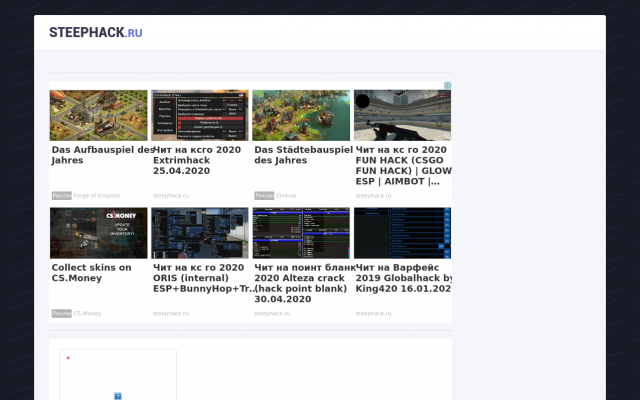Viewport: 640px width, 400px height.
Task: Open the Elvenar island city thumbnail
Action: tap(301, 116)
